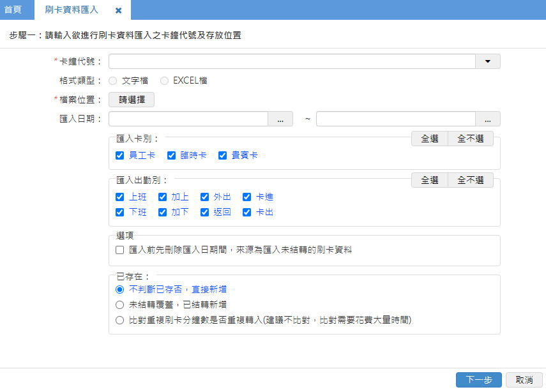This screenshot has width=546, height=392.
Task: Switch to the 首頁 tab
Action: coord(13,10)
